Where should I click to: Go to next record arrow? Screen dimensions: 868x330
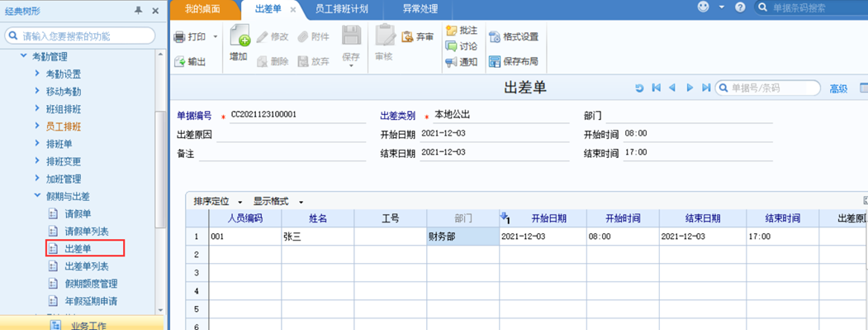(690, 88)
